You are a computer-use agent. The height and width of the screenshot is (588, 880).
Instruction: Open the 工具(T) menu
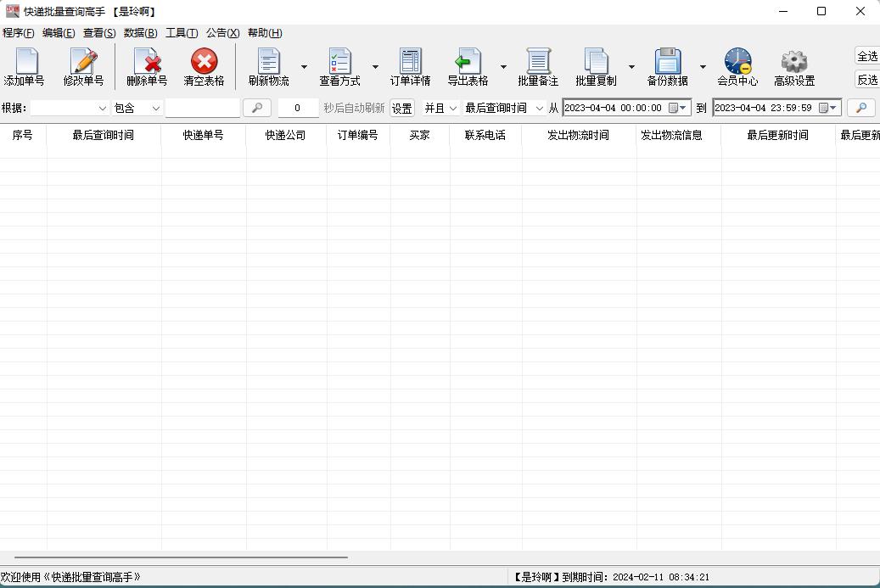(x=181, y=33)
